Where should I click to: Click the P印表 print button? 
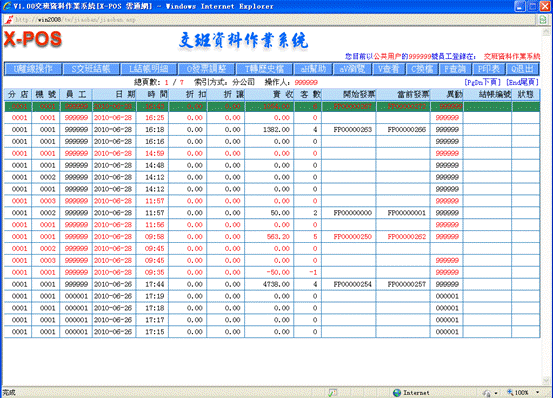pos(488,69)
